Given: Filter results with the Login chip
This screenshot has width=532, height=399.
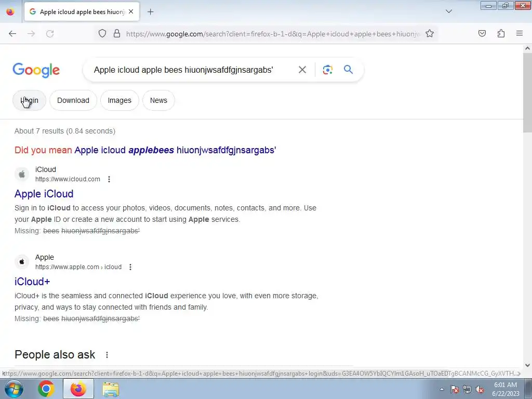Looking at the screenshot, I should pos(29,100).
